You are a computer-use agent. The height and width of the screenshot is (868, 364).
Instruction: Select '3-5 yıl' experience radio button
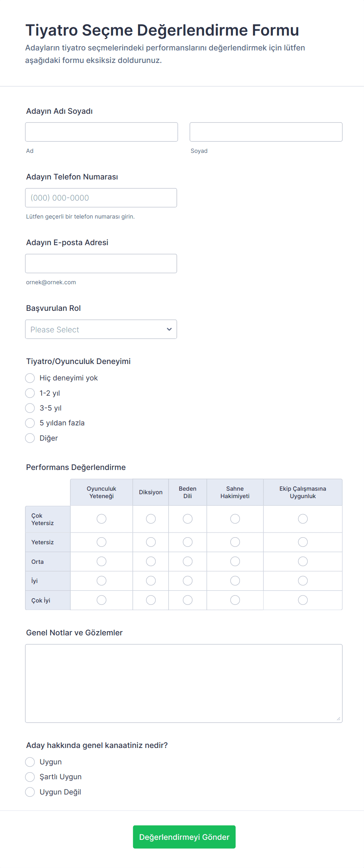point(30,408)
